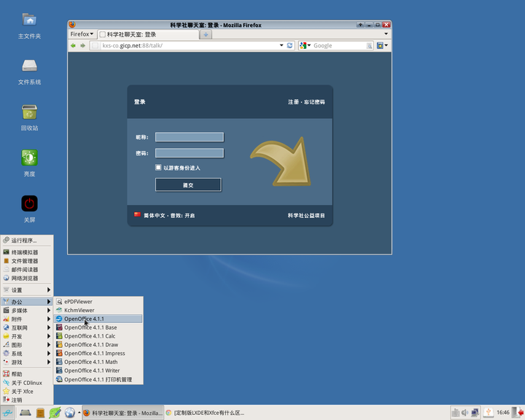Launch ePDFViewer from the office submenu
The height and width of the screenshot is (420, 525).
pos(98,301)
